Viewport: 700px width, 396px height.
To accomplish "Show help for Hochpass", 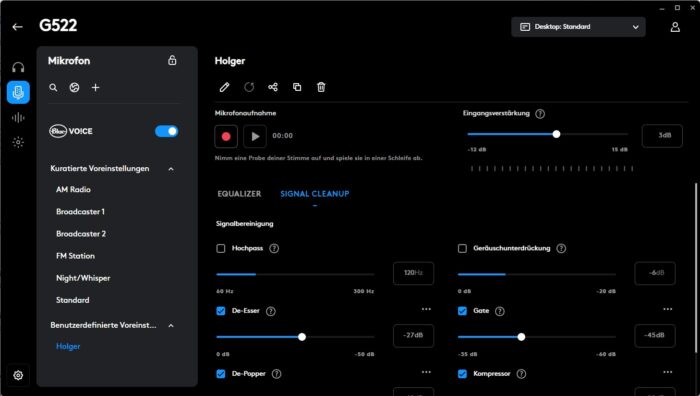I will click(x=274, y=248).
